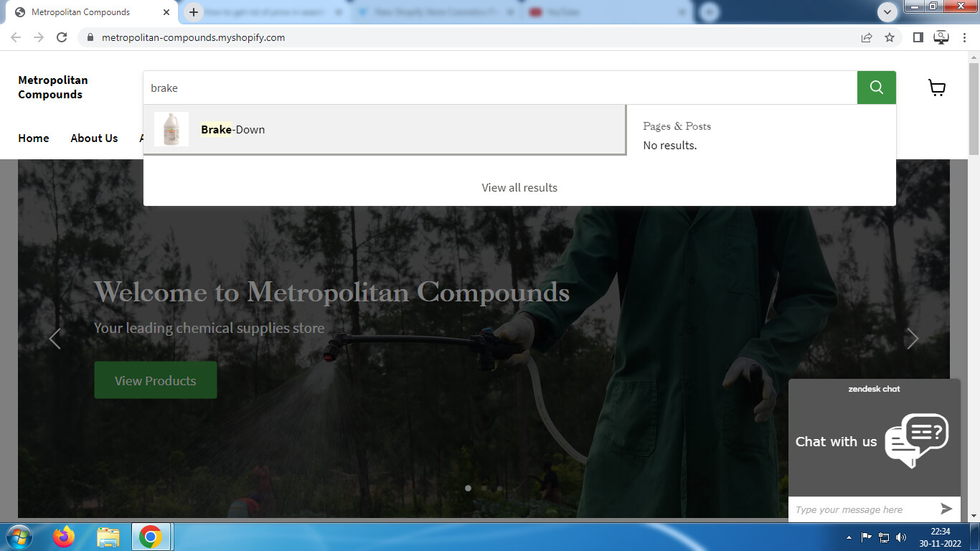980x551 pixels.
Task: Share this page using the share icon
Action: click(867, 37)
